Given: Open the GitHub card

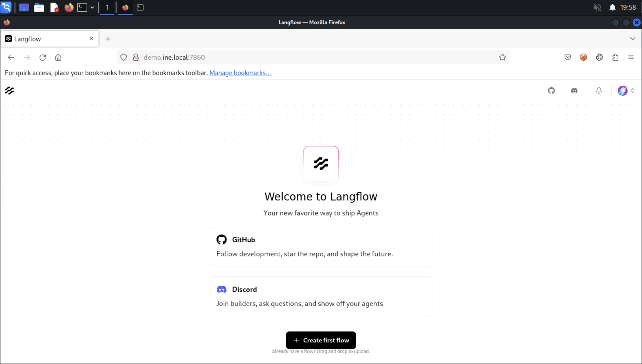Looking at the screenshot, I should click(321, 246).
